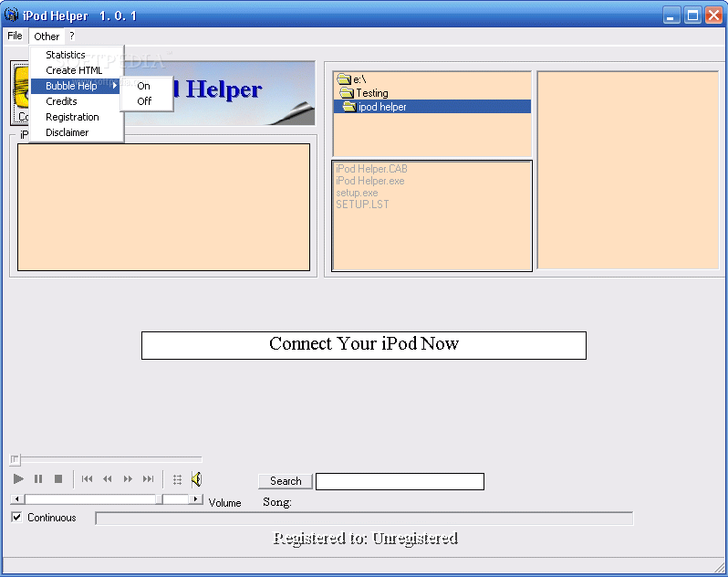The height and width of the screenshot is (577, 728).
Task: Fast forward the current song
Action: [x=128, y=479]
